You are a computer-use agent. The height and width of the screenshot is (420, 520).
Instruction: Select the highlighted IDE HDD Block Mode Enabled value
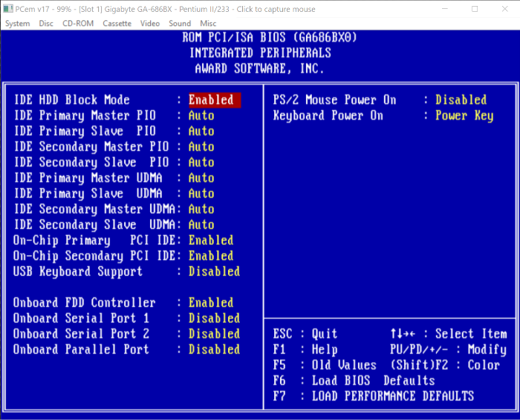(x=215, y=100)
